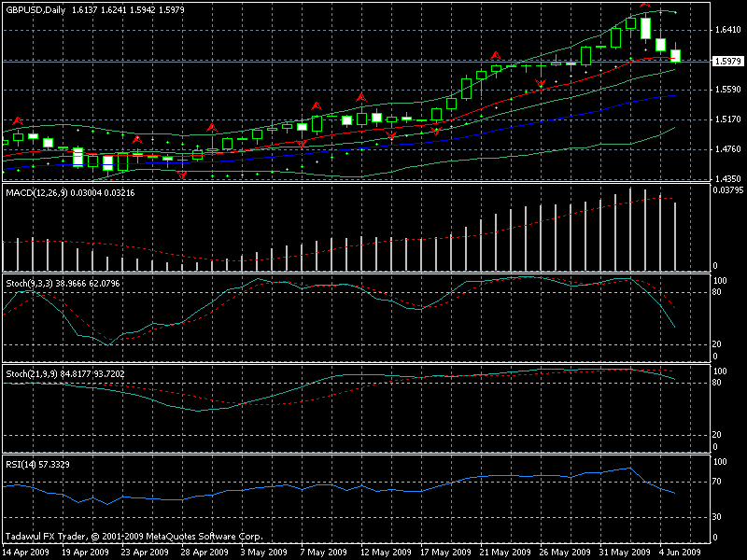Viewport: 747px width, 560px height.
Task: Click the 1.4350 price axis label
Action: (x=727, y=179)
